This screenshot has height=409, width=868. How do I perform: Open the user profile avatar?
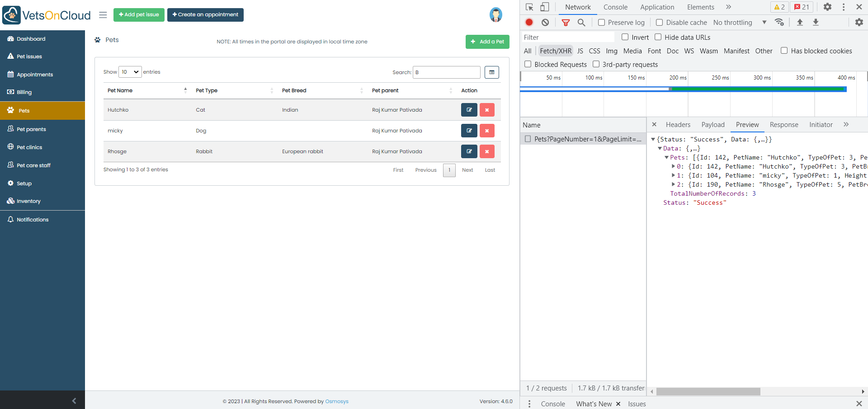(495, 15)
